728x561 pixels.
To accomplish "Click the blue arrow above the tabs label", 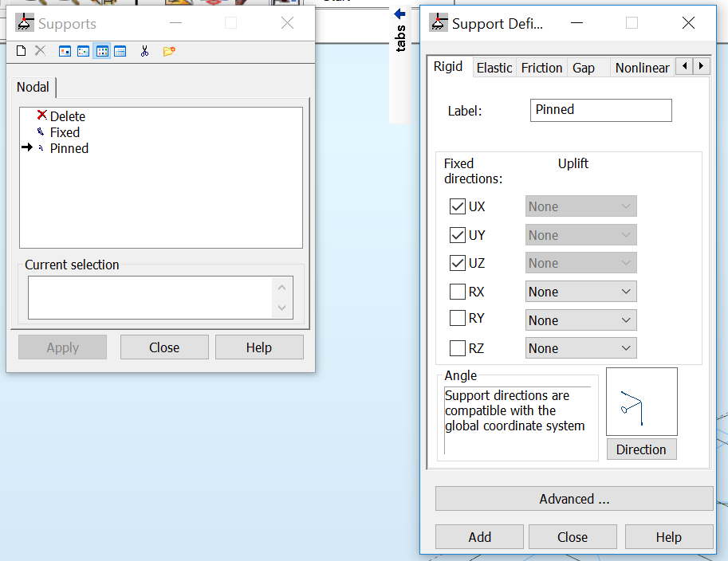I will 399,14.
